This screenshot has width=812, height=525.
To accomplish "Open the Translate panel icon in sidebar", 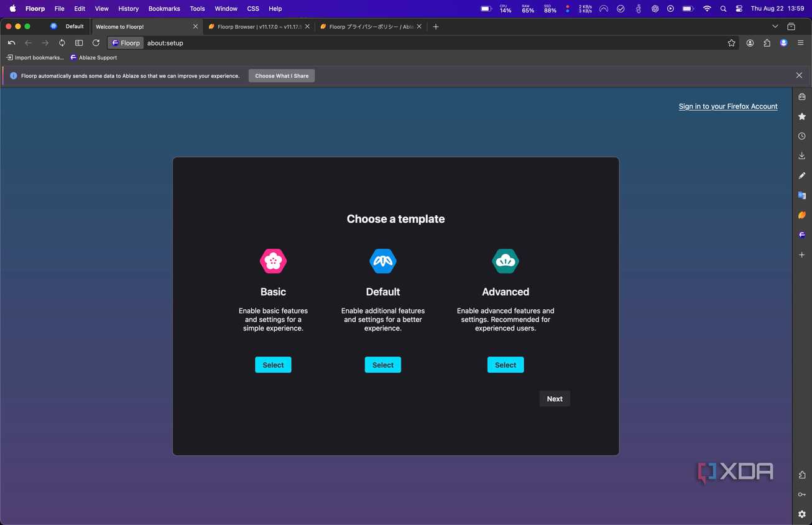I will [x=802, y=195].
